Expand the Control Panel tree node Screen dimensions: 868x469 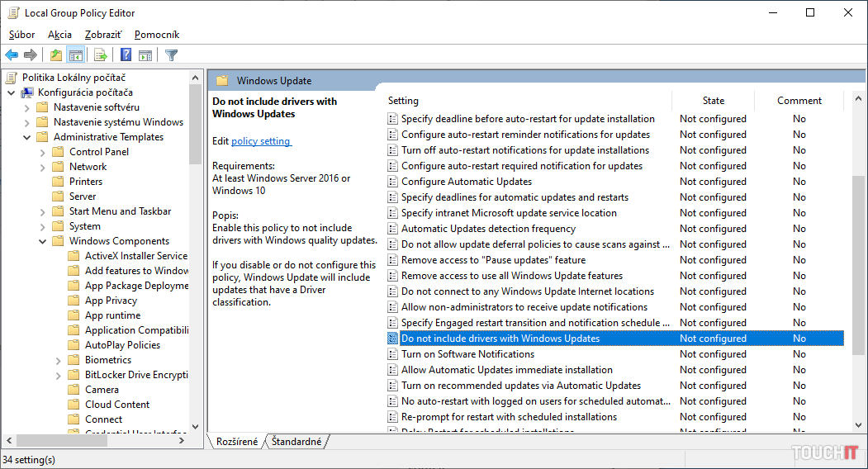coord(43,152)
